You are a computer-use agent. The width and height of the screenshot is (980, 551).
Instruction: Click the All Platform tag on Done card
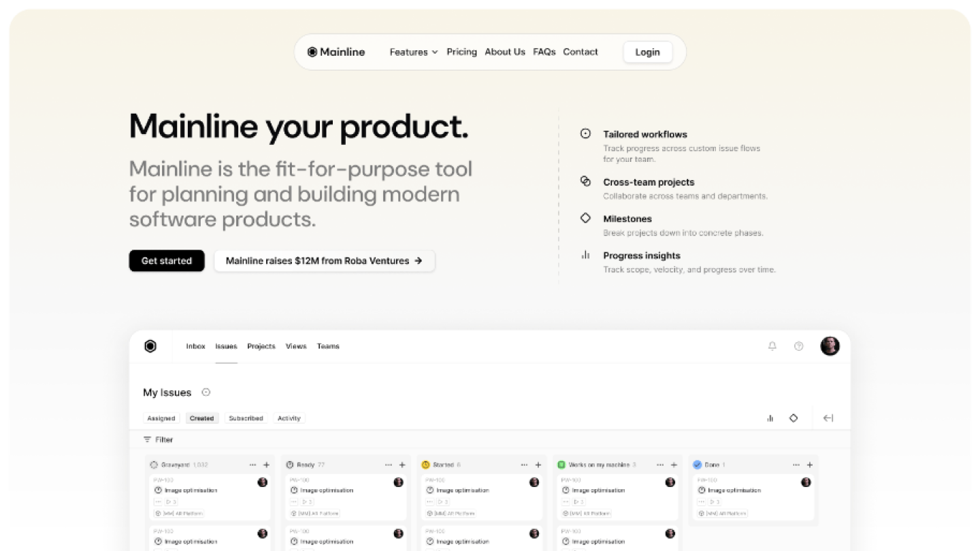723,513
